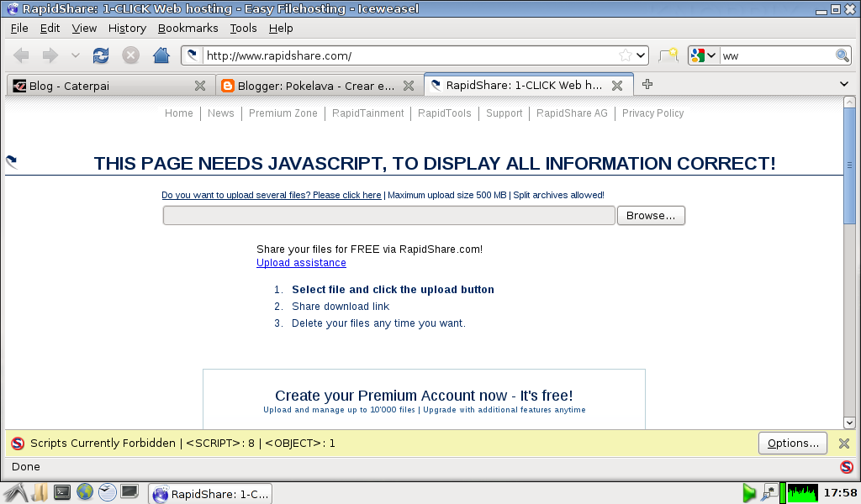Open a new tab with plus icon
Viewport: 861px width, 504px height.
tap(647, 85)
